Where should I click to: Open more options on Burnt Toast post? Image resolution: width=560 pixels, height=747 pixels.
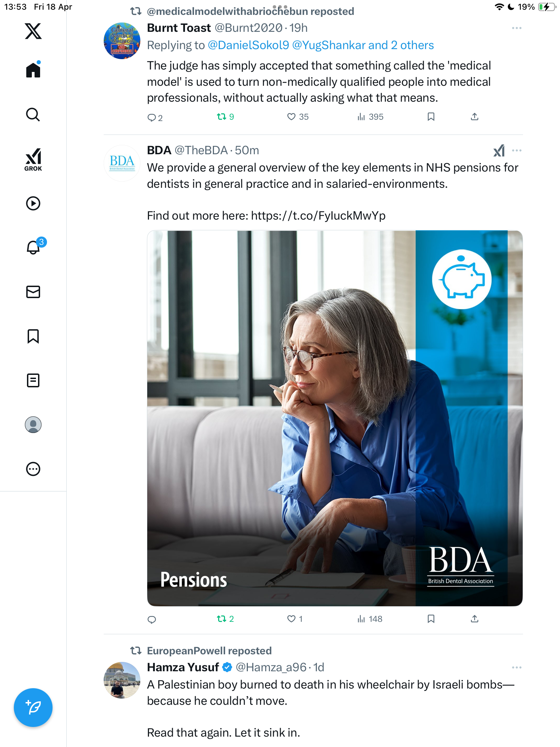517,28
